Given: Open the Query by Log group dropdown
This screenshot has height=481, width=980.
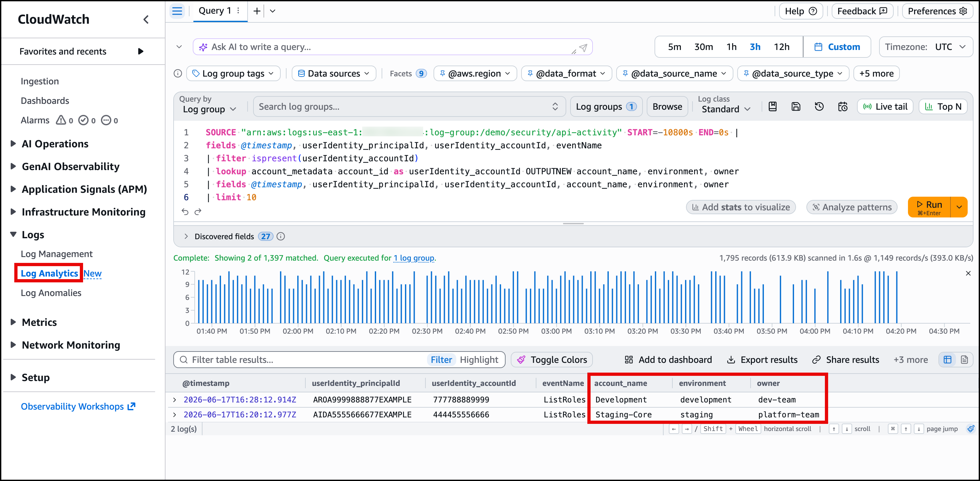Looking at the screenshot, I should pos(210,109).
